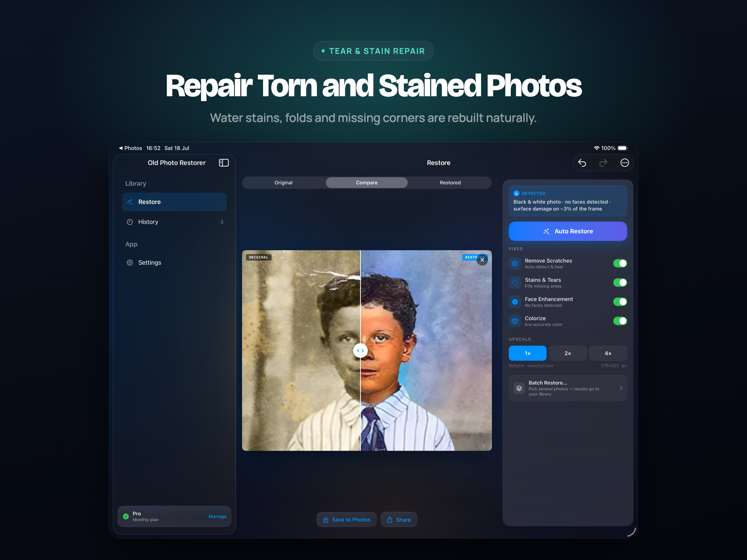Image resolution: width=747 pixels, height=560 pixels.
Task: Disable the Remove Scratches toggle
Action: click(x=620, y=263)
